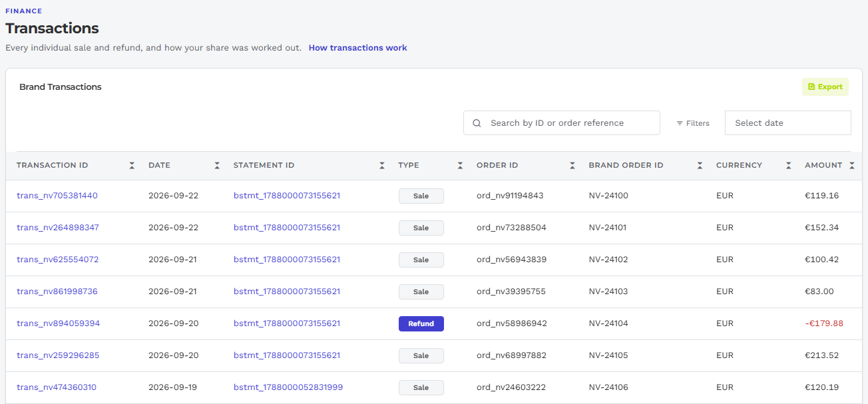Click the Refund type badge

point(421,323)
